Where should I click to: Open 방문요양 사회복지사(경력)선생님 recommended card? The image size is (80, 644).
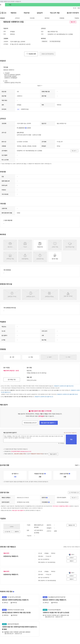[x=20, y=600]
